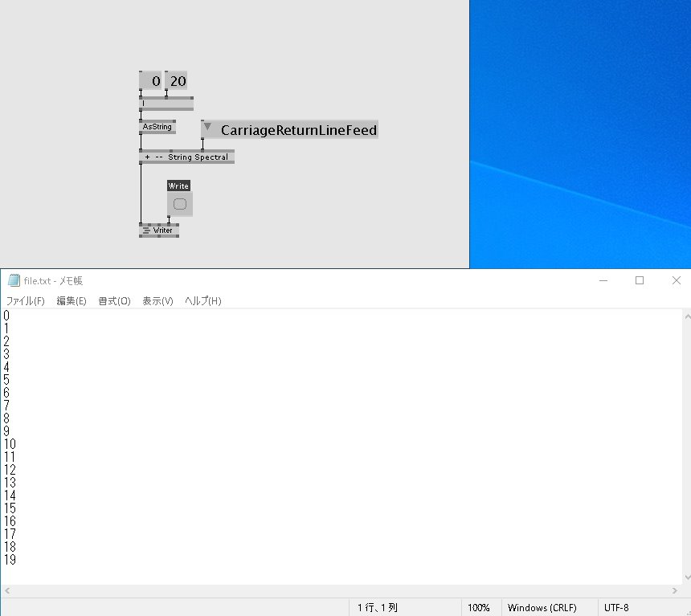This screenshot has width=691, height=616.
Task: Close the file.txt Notepad window
Action: click(x=676, y=280)
